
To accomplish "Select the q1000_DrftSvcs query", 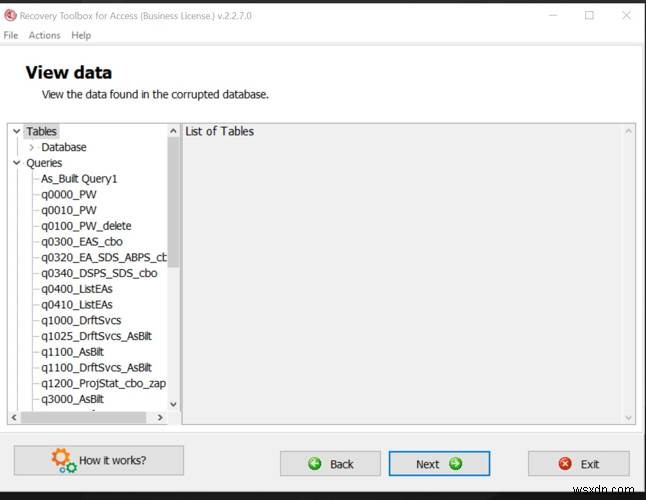I will coord(81,320).
